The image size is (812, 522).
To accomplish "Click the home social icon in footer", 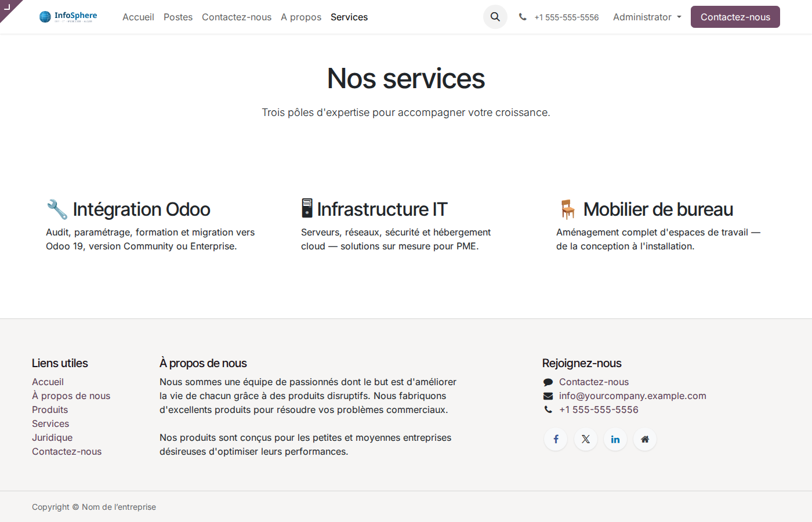I will (x=644, y=439).
